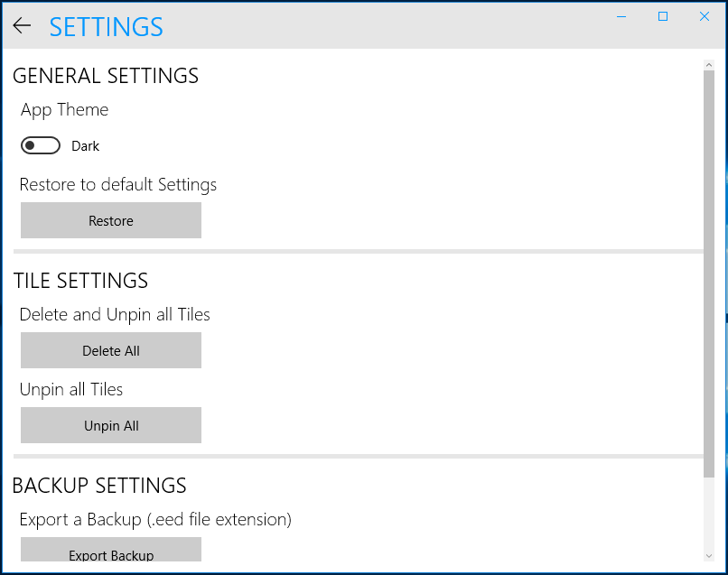Screen dimensions: 728x575
Task: Click the vertical scrollbar thumb
Action: [x=708, y=274]
